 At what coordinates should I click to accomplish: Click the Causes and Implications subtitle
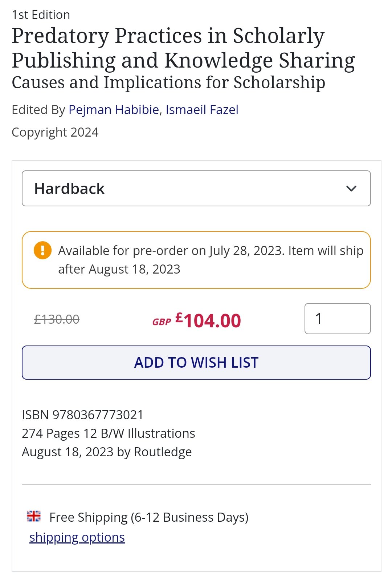click(168, 82)
